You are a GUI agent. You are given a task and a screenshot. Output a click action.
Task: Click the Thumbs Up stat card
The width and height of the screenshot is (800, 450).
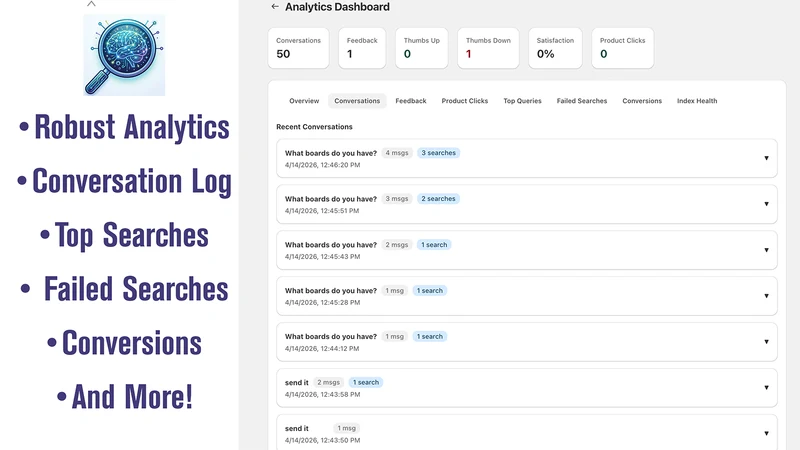coord(421,48)
